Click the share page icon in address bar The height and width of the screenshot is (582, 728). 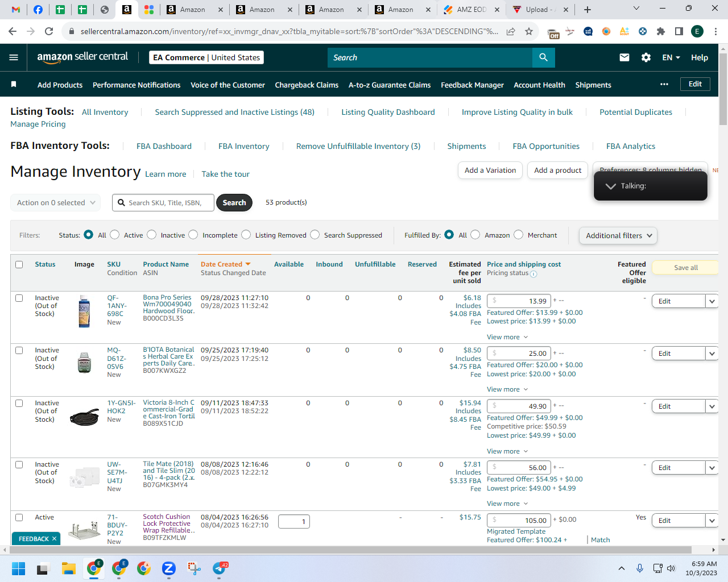click(511, 31)
